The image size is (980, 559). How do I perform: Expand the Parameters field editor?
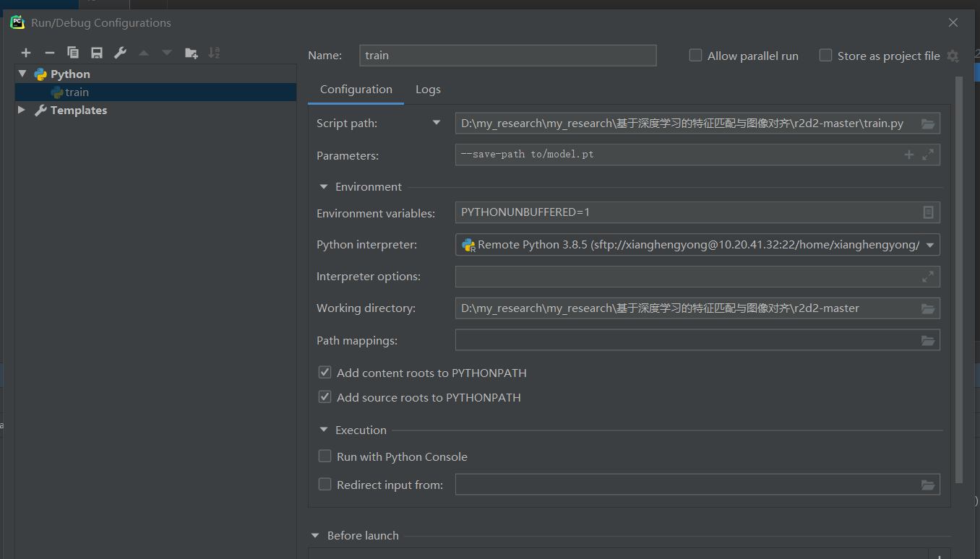(928, 155)
